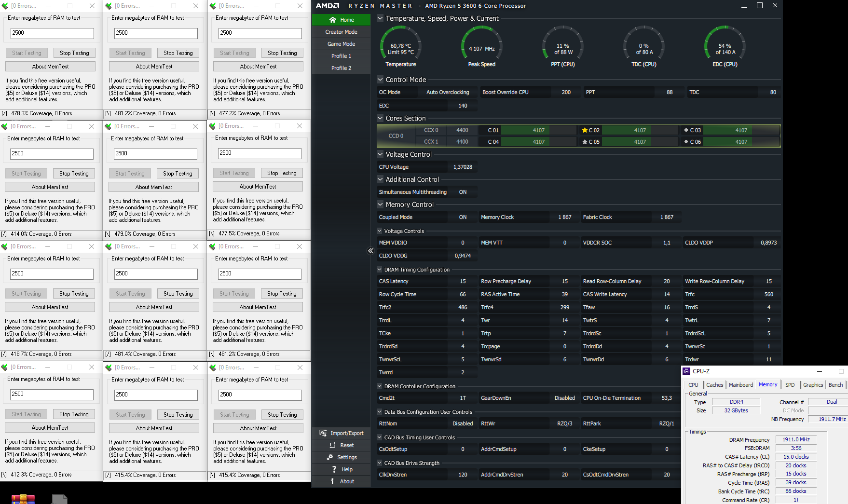848x504 pixels.
Task: Click the CPU Voltage value 1,37028
Action: click(463, 167)
